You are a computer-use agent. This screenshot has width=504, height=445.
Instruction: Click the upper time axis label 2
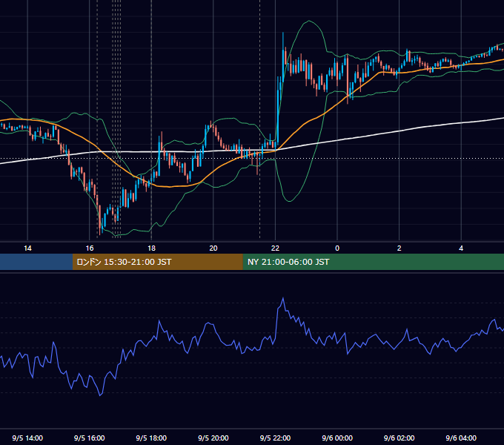(399, 248)
